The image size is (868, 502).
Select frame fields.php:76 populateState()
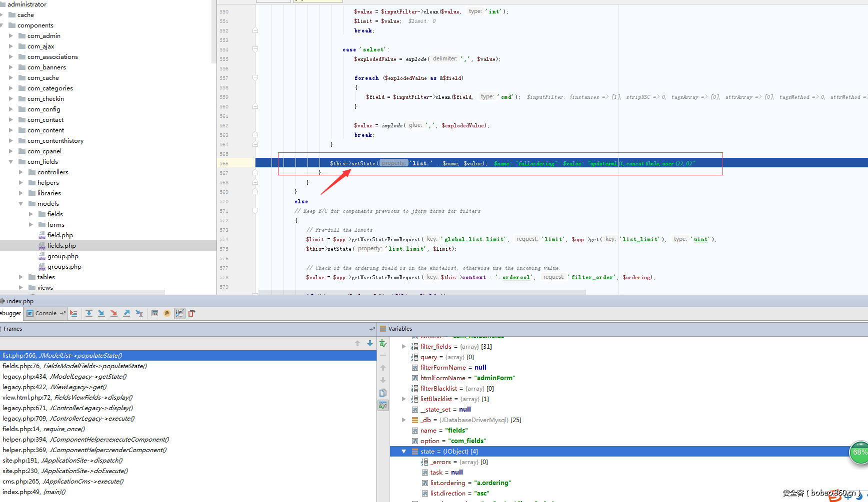75,366
